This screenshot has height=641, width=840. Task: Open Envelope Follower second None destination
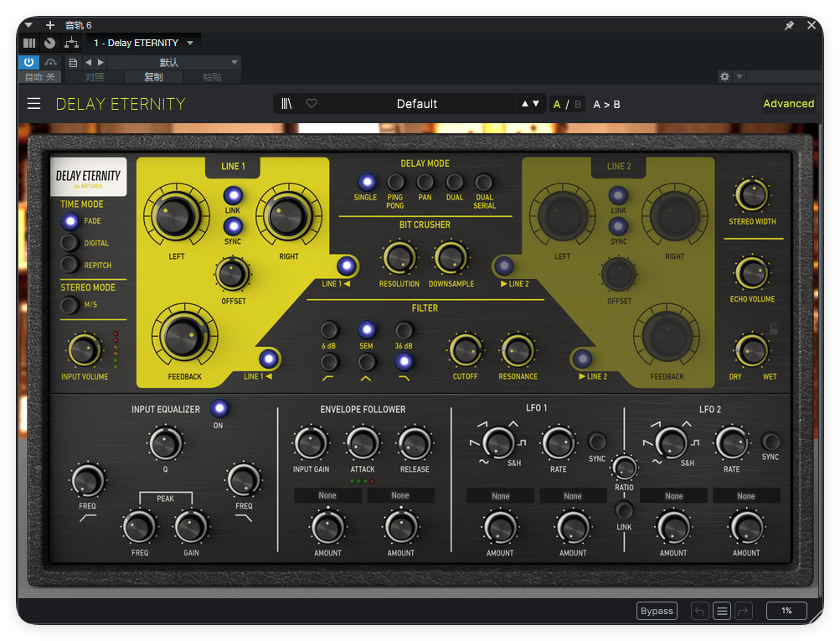(400, 496)
